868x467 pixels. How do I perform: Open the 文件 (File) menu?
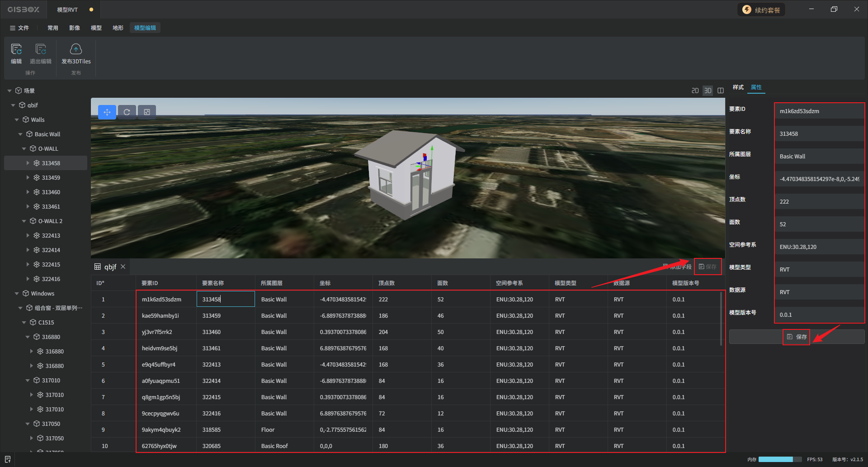pos(19,28)
